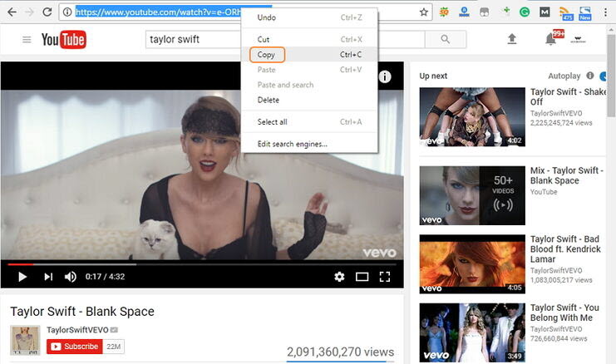Click the search magnifier button
Screen dimensions: 616x364
tap(446, 39)
